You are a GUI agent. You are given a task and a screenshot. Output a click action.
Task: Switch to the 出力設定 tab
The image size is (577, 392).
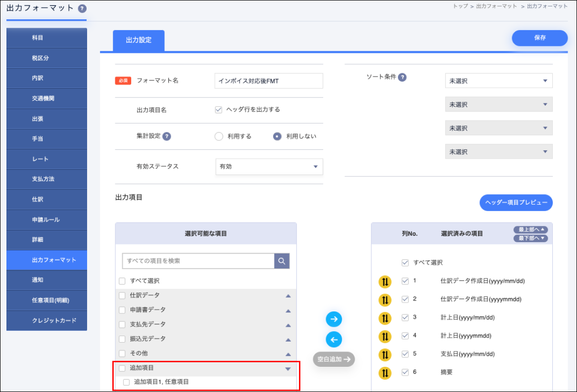[139, 41]
